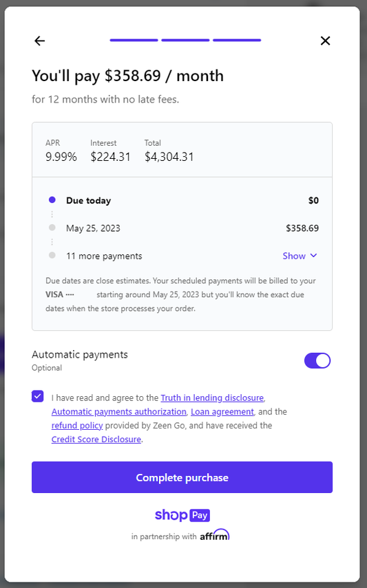Open the Truth in lending disclosure link
This screenshot has height=588, width=367.
coord(212,398)
